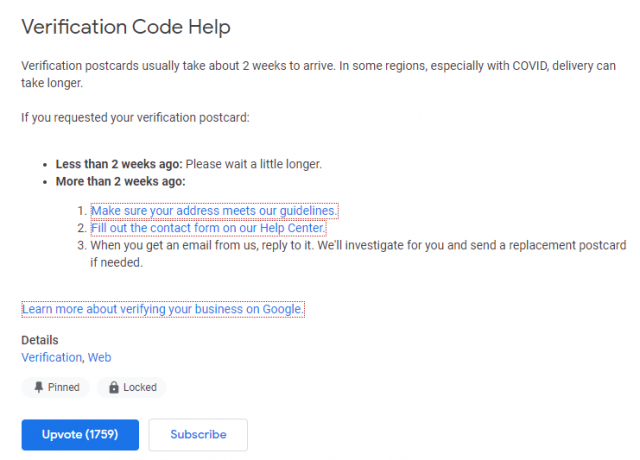This screenshot has width=640, height=460.
Task: Click the pin icon in the Pinned chip
Action: [x=38, y=387]
